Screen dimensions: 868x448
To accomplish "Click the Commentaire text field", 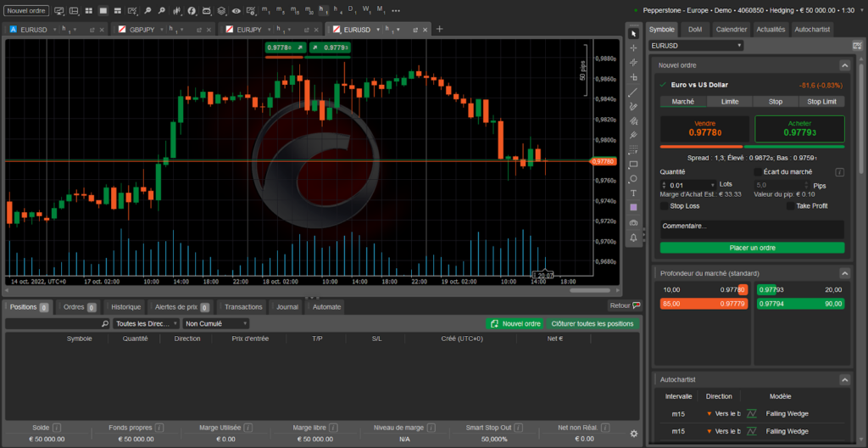I will (753, 230).
